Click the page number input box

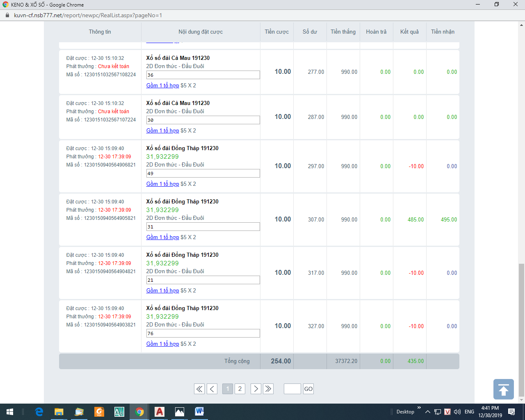(292, 389)
